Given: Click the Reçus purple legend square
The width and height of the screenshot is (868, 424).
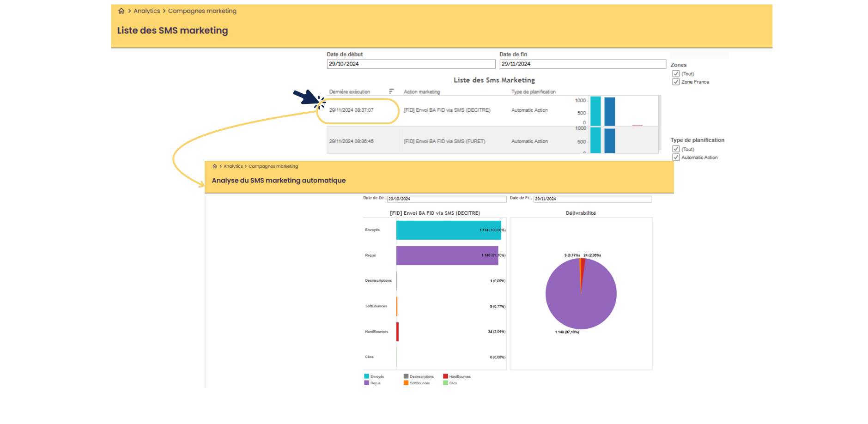Looking at the screenshot, I should pyautogui.click(x=366, y=383).
